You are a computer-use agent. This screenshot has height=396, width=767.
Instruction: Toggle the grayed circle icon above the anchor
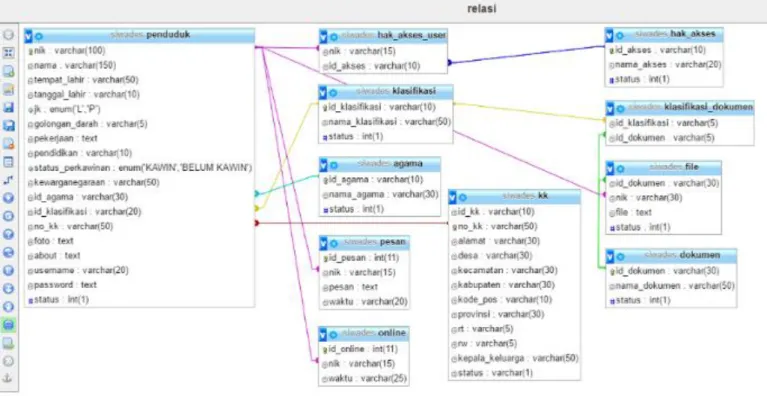(9, 361)
